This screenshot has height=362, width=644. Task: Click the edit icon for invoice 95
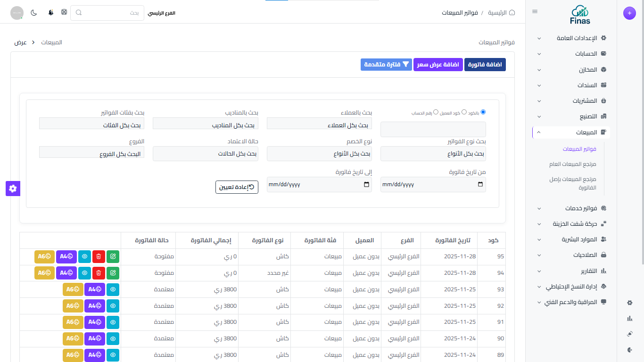(113, 257)
